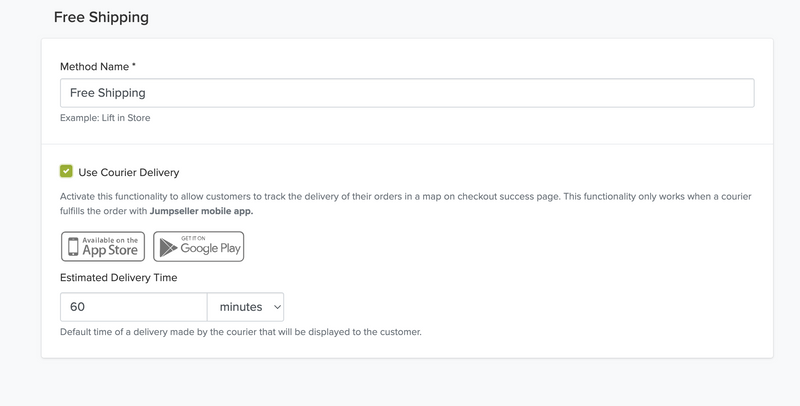Click the Use Courier Delivery label text
The height and width of the screenshot is (406, 800).
pos(128,173)
